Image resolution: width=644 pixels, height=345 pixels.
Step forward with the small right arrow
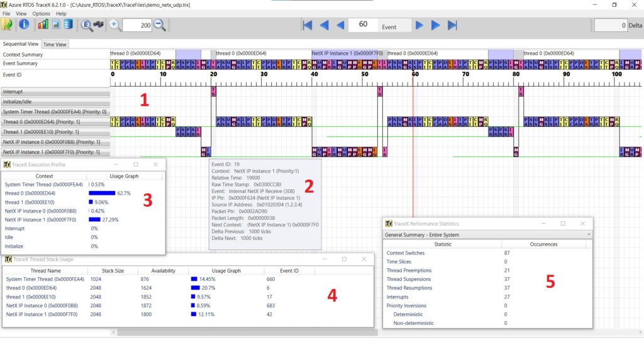(x=419, y=25)
